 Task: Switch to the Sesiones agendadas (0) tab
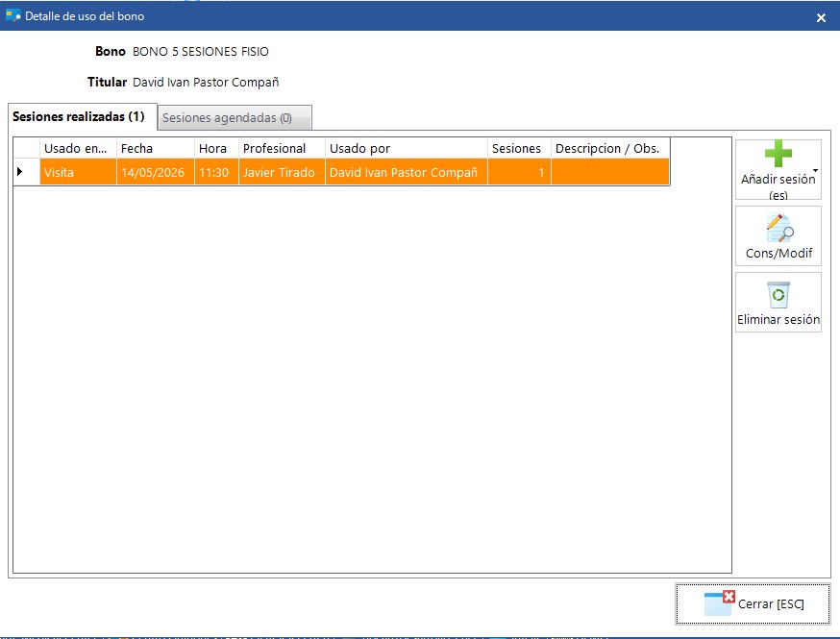235,118
